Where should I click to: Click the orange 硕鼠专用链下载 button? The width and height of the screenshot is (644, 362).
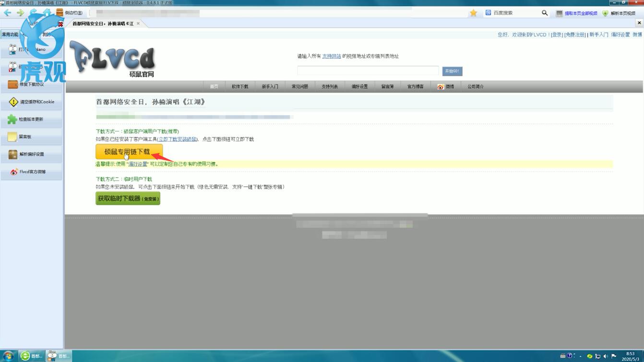129,152
